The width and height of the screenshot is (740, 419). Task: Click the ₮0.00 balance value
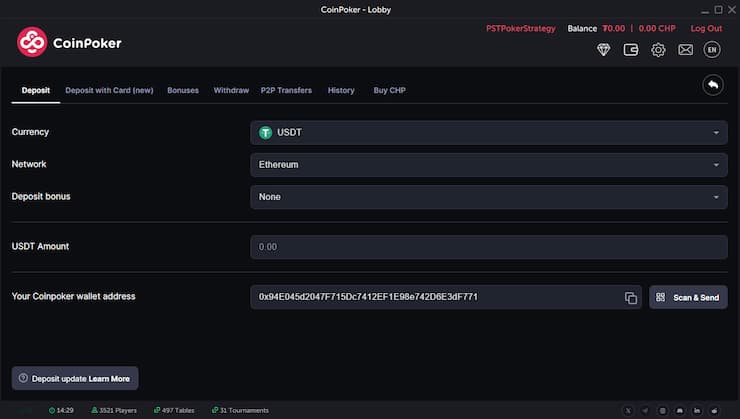(614, 28)
